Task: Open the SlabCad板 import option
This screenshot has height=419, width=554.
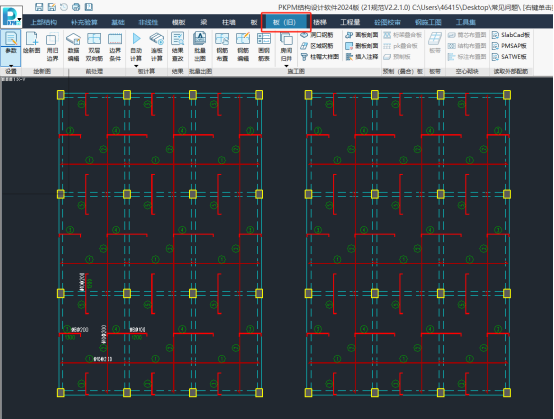Action: pyautogui.click(x=511, y=35)
